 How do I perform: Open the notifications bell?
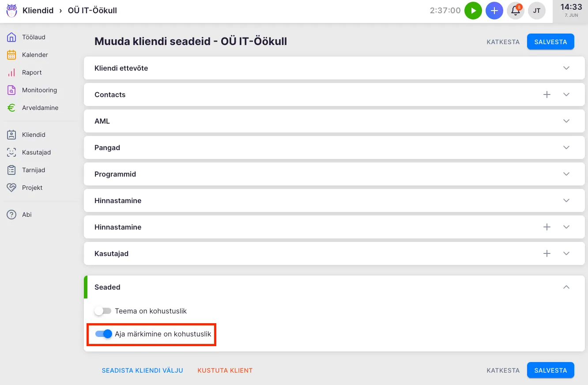coord(516,11)
